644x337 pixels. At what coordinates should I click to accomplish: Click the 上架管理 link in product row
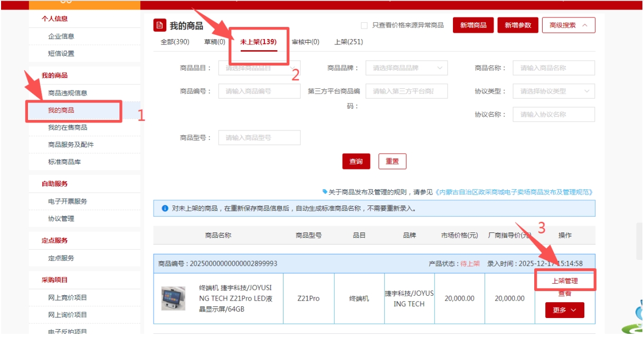[565, 281]
